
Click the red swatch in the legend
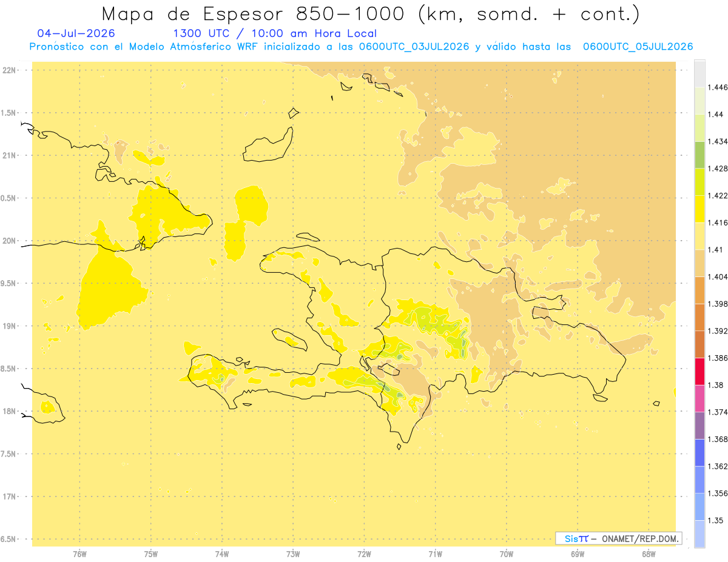click(699, 372)
